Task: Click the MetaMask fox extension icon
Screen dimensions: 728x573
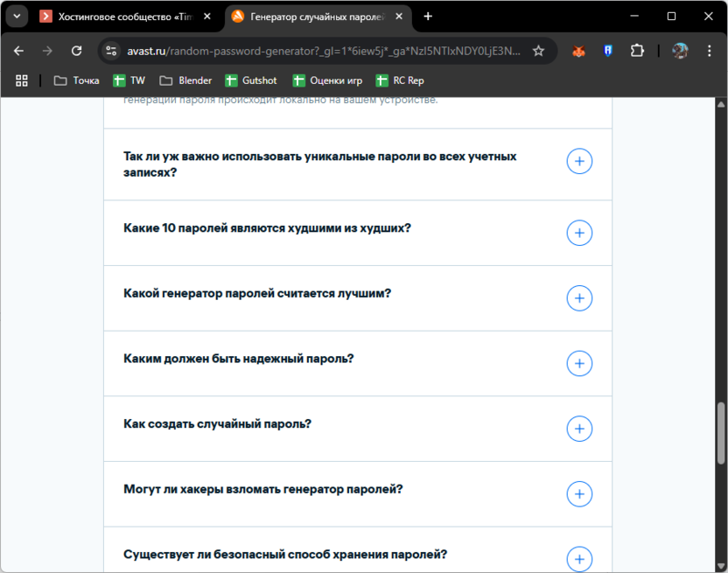Action: 578,51
